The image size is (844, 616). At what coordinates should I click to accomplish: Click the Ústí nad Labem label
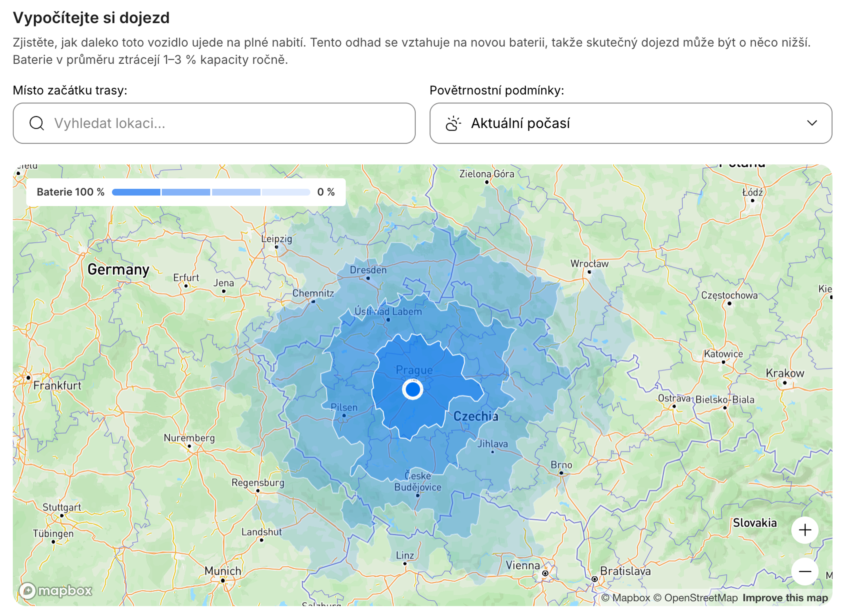click(388, 311)
